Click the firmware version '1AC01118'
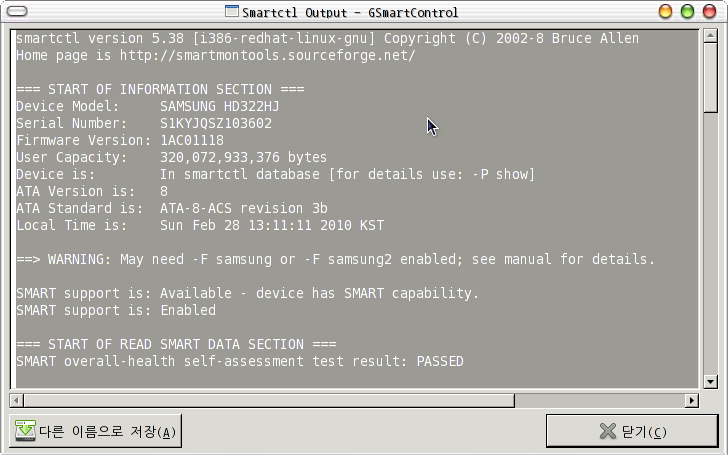The width and height of the screenshot is (728, 455). [192, 140]
